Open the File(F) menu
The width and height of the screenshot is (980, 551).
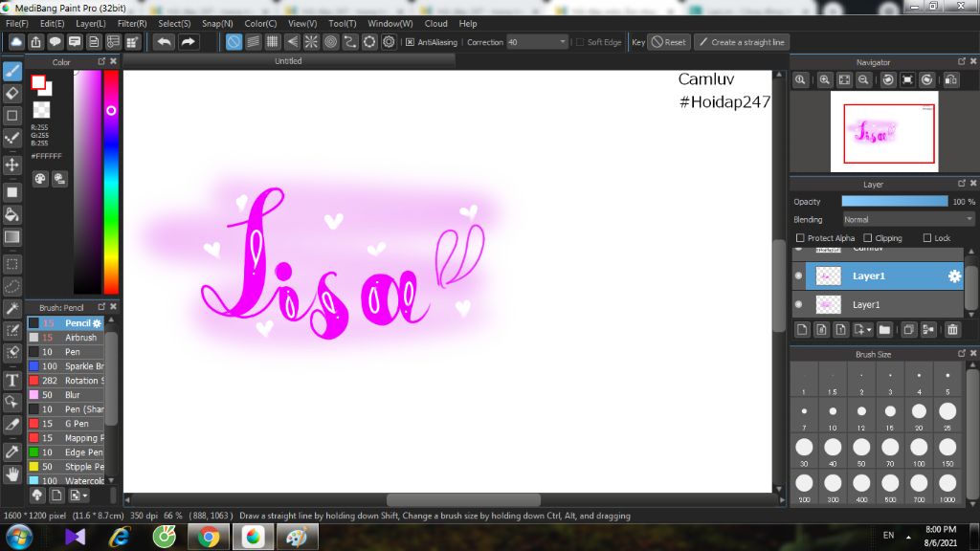tap(17, 24)
